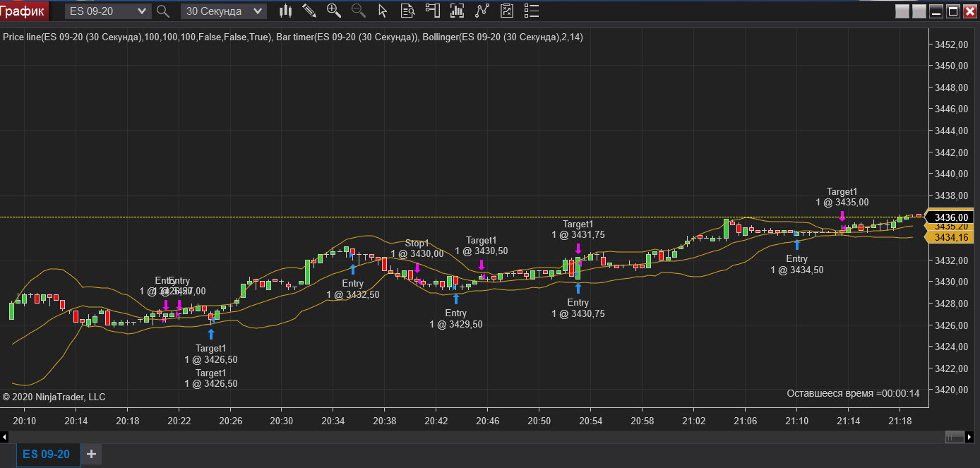Click the 3452,00 price axis label
The height and width of the screenshot is (468, 980).
click(950, 44)
